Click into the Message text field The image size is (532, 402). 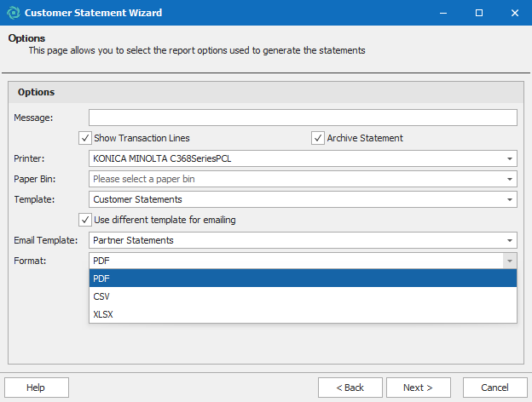click(303, 118)
